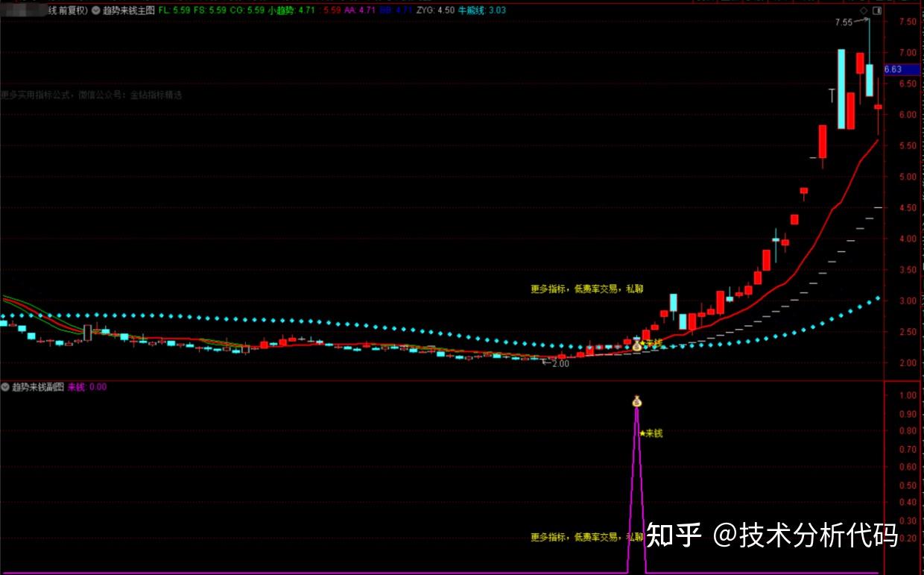This screenshot has width=924, height=575.
Task: Click the 牛熊线: 3.03 indicator value
Action: [x=481, y=10]
